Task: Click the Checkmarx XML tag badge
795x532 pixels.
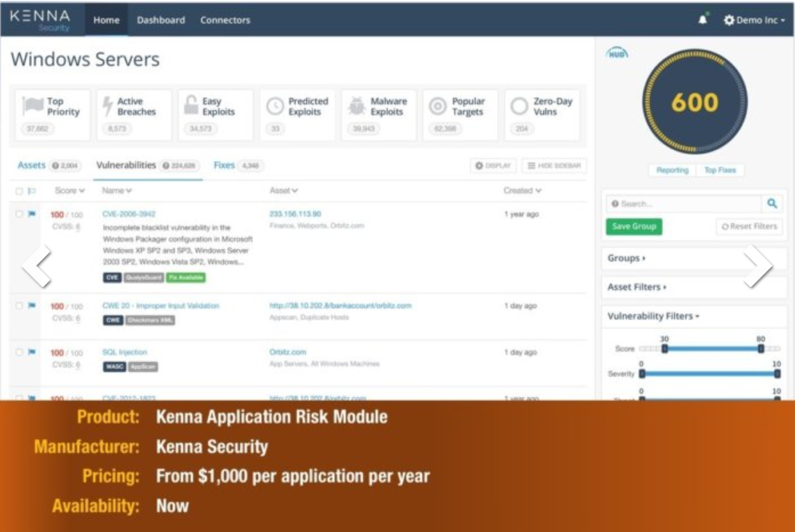Action: (x=150, y=320)
